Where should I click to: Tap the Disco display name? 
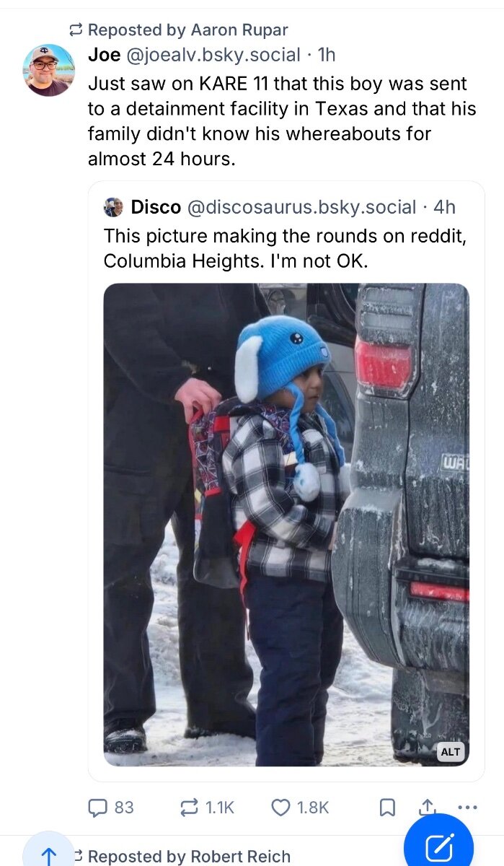coord(156,207)
